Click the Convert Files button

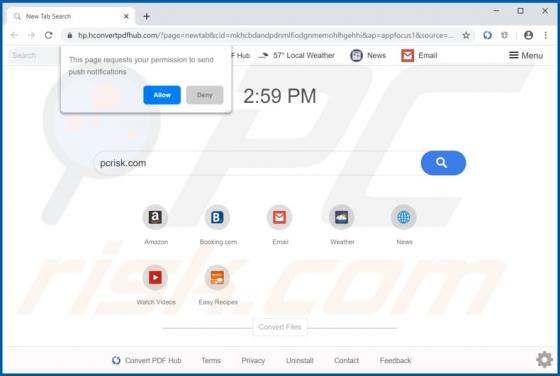[x=280, y=327]
